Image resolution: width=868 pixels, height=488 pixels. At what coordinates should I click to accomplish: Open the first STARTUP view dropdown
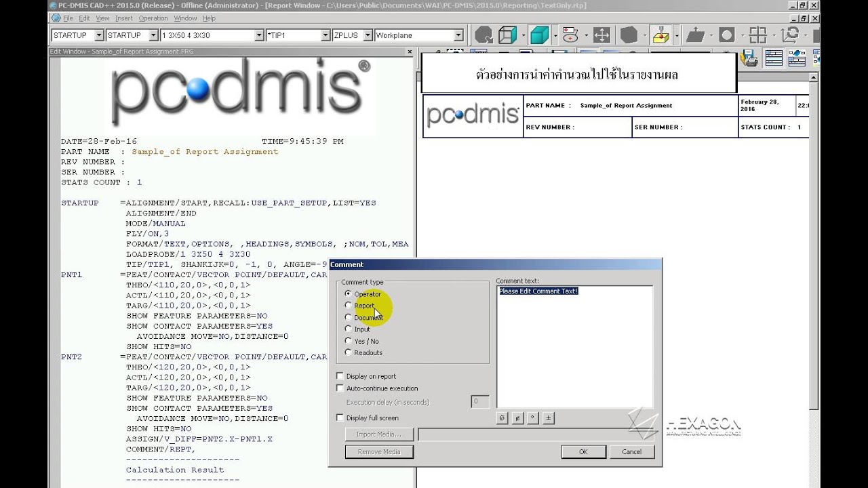[99, 35]
